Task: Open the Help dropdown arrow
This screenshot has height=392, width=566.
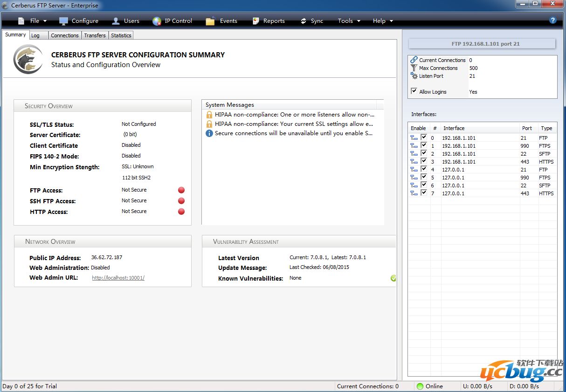Action: click(391, 21)
